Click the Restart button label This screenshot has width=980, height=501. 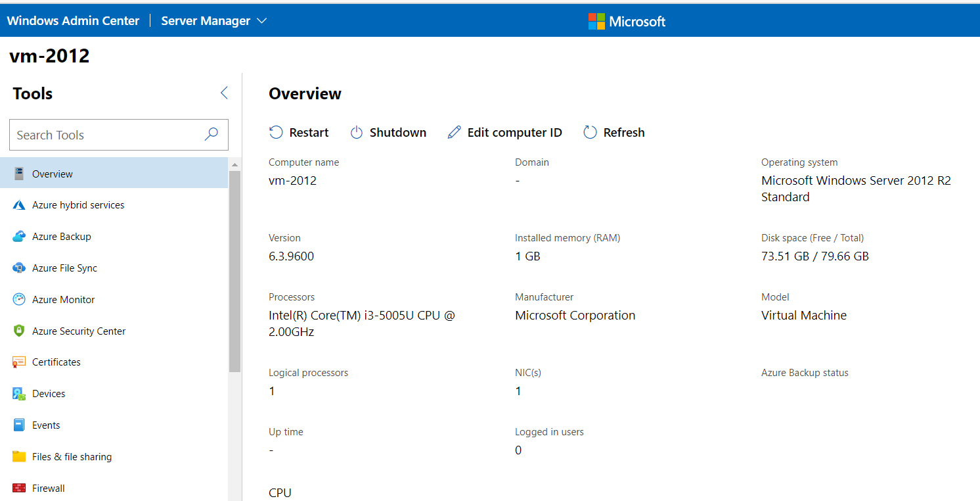pyautogui.click(x=309, y=133)
